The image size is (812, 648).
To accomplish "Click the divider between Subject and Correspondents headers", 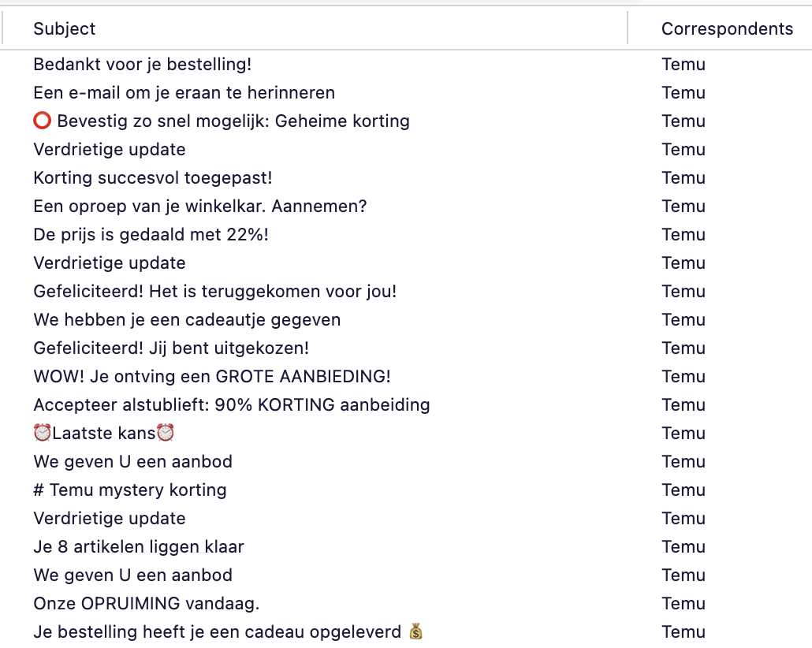I will click(x=628, y=29).
